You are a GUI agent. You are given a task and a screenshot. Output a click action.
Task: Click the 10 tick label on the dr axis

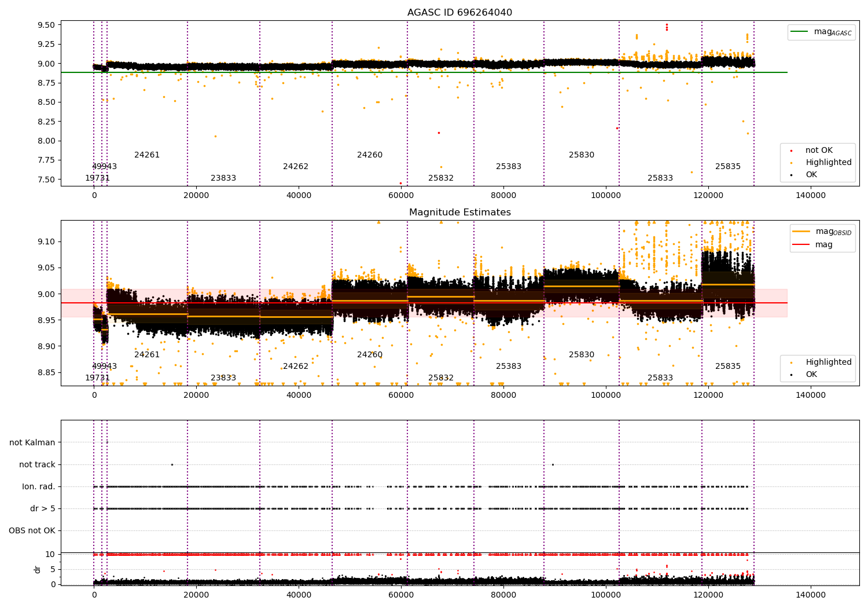click(51, 554)
